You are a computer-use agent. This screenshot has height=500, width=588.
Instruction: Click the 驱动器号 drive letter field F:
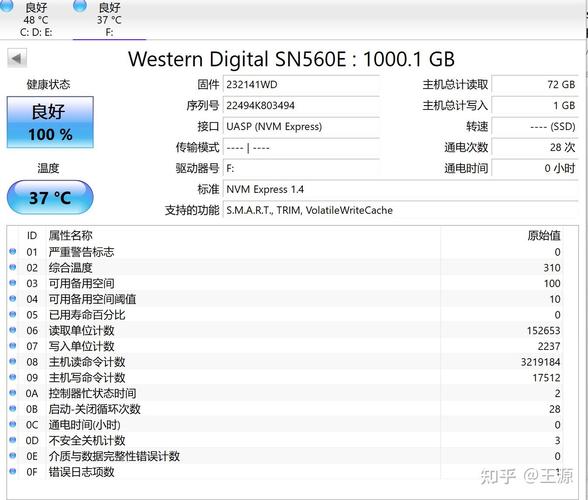(302, 168)
